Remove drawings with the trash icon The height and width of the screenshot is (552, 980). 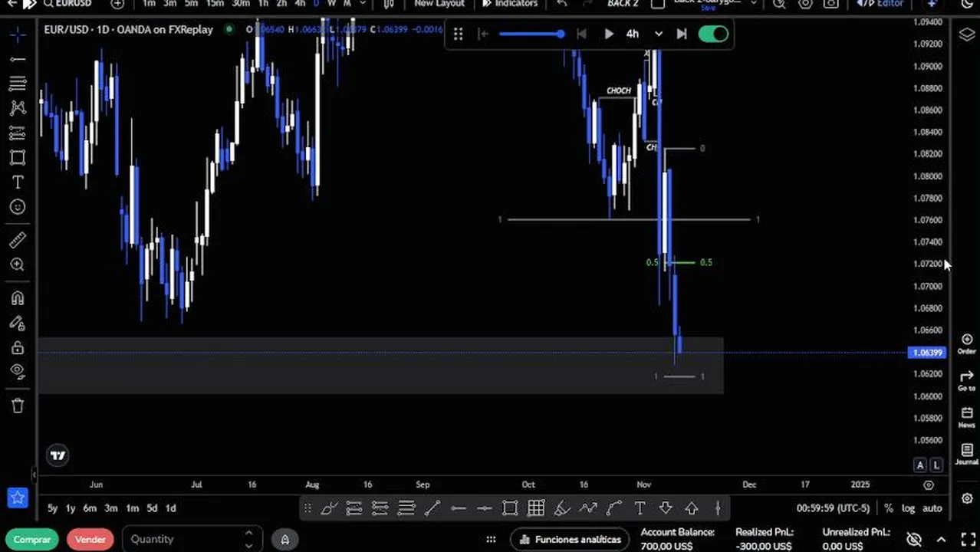click(x=18, y=406)
